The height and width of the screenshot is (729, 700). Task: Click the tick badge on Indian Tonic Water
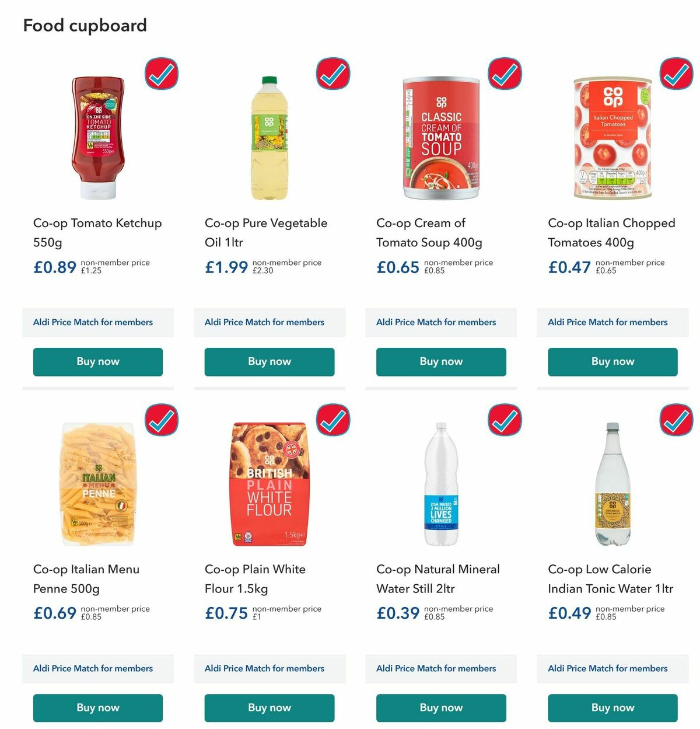pos(675,420)
